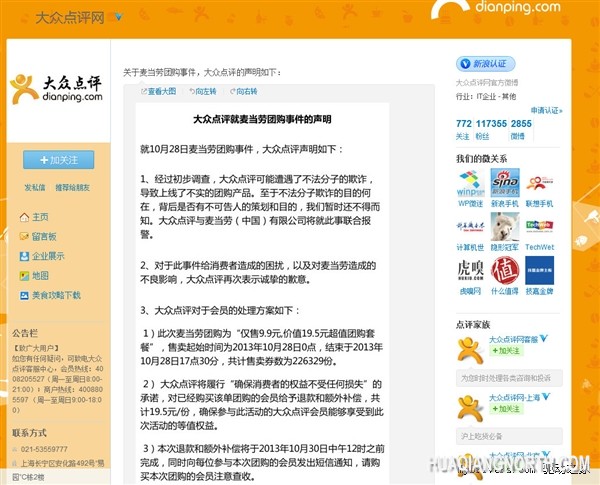Image resolution: width=600 pixels, height=485 pixels.
Task: Open 什么值得 red logo thumbnail
Action: 505,271
